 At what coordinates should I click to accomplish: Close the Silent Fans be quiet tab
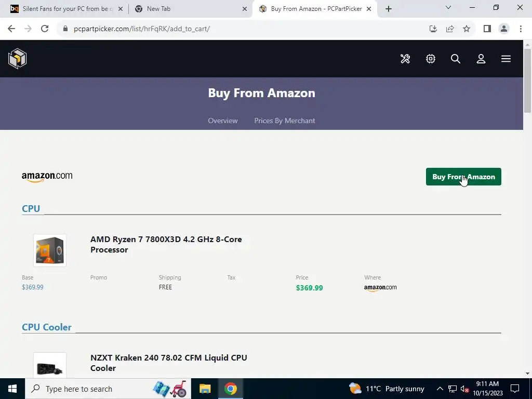[120, 9]
